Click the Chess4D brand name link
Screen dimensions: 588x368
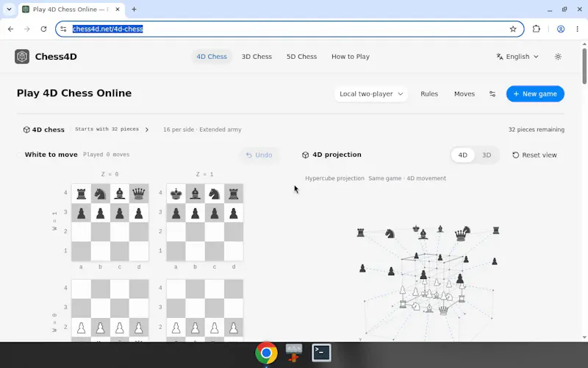pos(56,57)
